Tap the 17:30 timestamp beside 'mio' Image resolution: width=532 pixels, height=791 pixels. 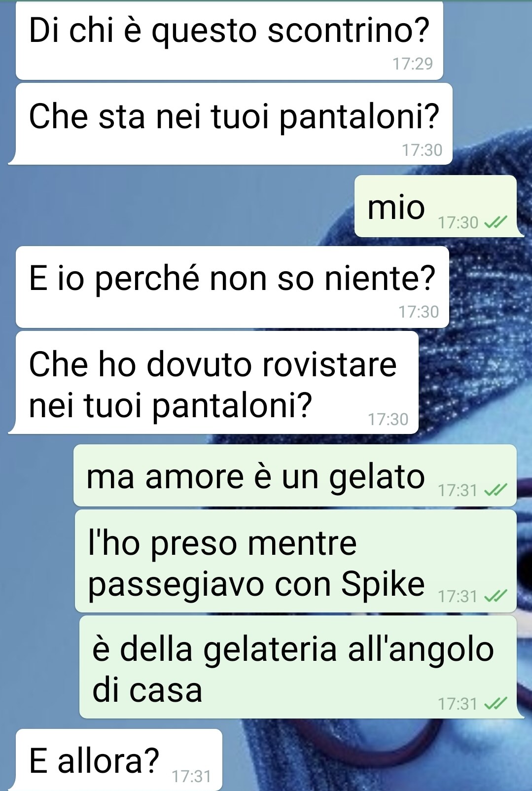(x=458, y=223)
